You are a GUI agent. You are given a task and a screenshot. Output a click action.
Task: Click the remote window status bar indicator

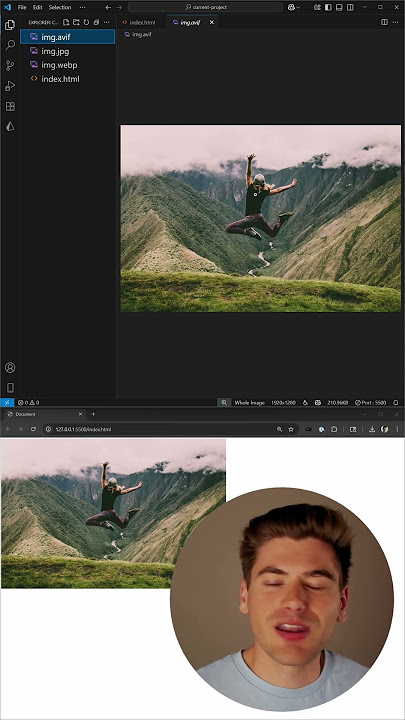7,402
